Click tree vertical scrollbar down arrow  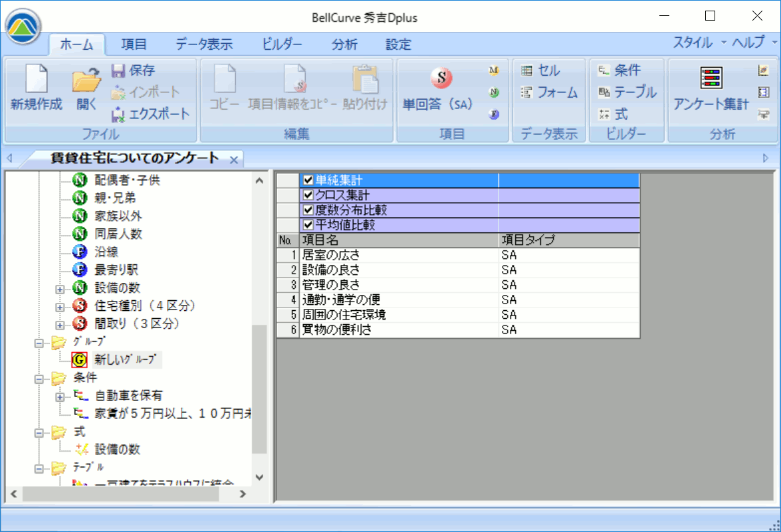(259, 478)
